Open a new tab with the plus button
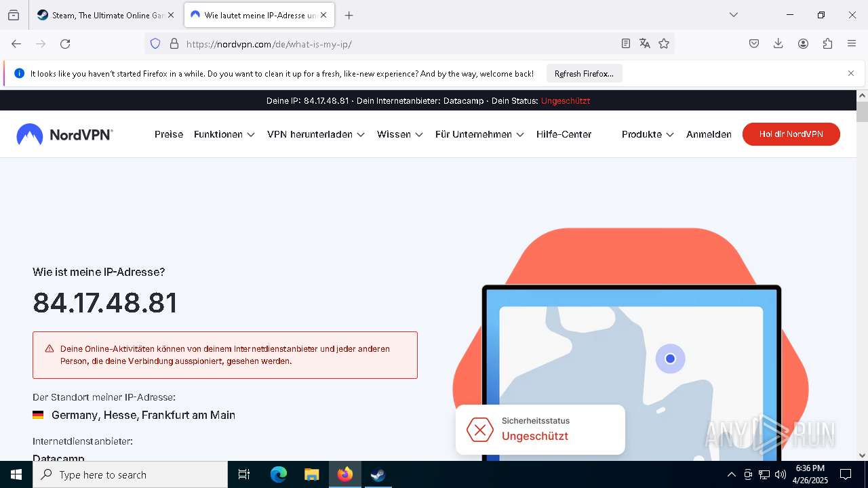This screenshot has height=488, width=868. (x=349, y=15)
